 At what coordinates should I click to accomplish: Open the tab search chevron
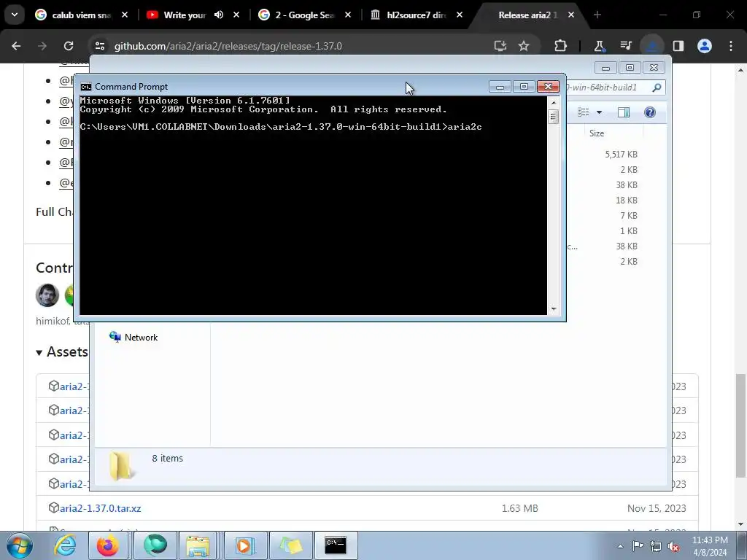tap(15, 15)
